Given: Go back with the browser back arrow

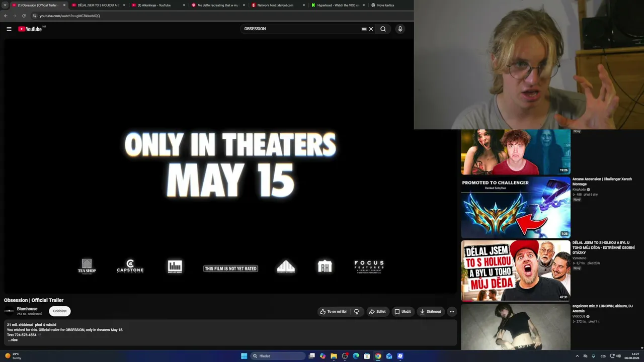Looking at the screenshot, I should (x=6, y=16).
